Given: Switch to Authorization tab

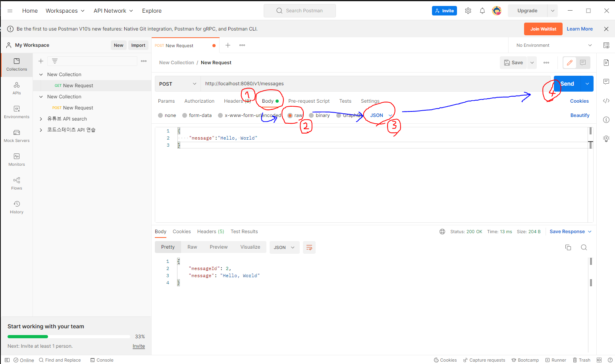Looking at the screenshot, I should point(199,101).
